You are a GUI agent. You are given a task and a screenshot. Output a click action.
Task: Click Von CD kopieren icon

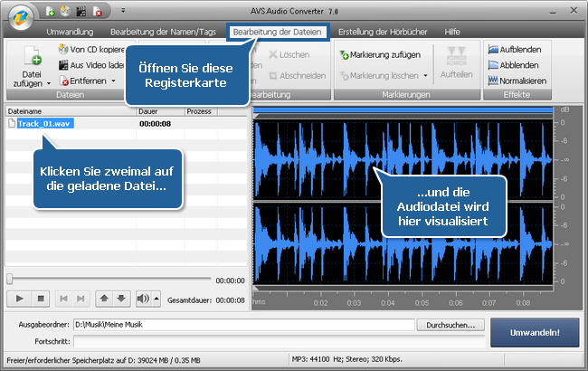pos(63,49)
